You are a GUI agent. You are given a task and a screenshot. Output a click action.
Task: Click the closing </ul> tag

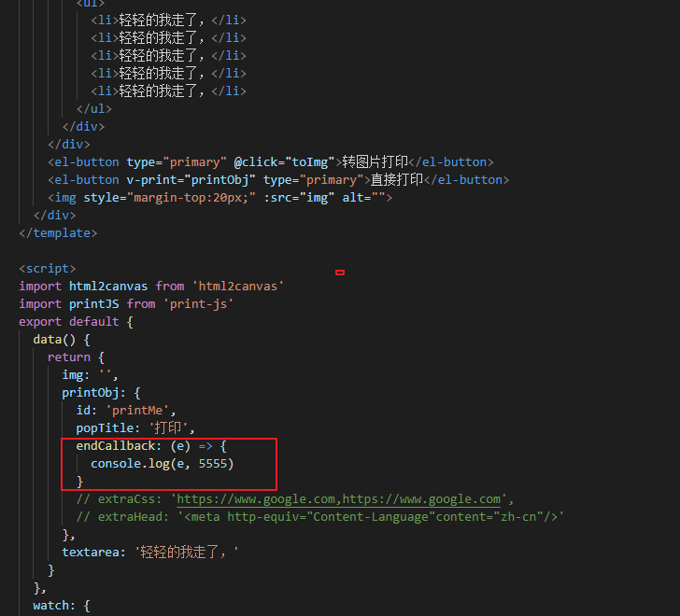pyautogui.click(x=94, y=108)
